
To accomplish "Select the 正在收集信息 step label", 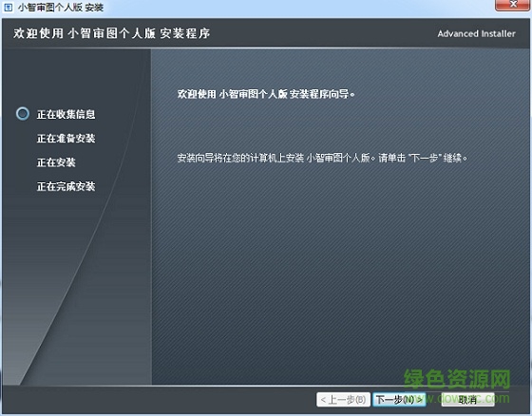I will point(66,114).
